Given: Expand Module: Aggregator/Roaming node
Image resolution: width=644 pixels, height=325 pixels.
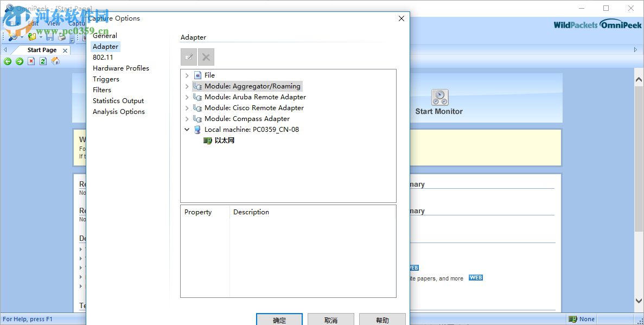Looking at the screenshot, I should point(187,86).
